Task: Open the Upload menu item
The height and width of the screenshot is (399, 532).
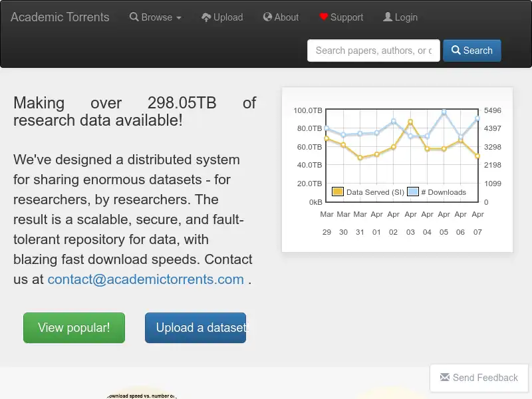Action: tap(222, 17)
